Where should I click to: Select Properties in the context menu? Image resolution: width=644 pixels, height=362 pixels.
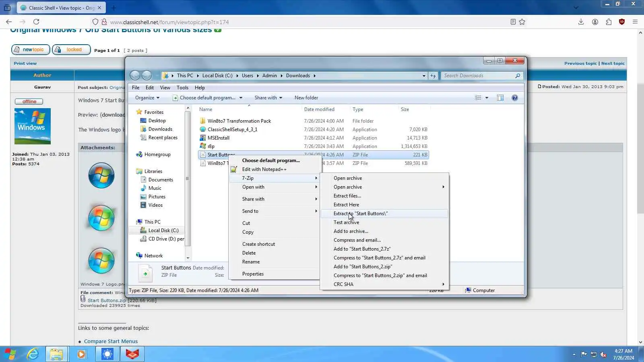(274, 274)
